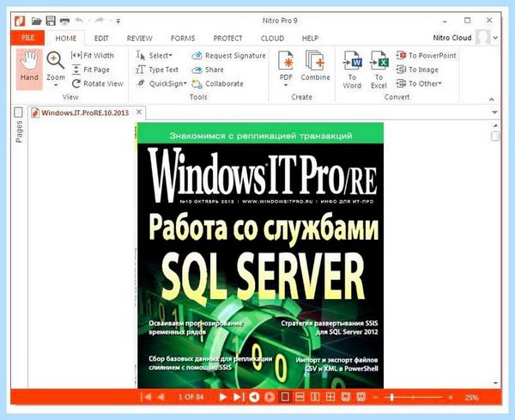Click the 1 OF 84 page indicator

[x=191, y=397]
